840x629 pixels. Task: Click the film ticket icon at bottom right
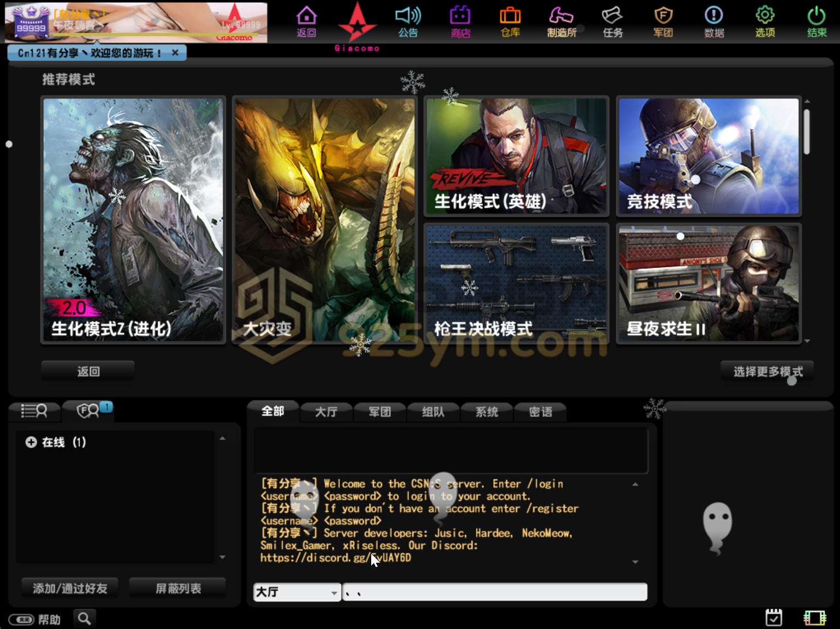(x=815, y=617)
